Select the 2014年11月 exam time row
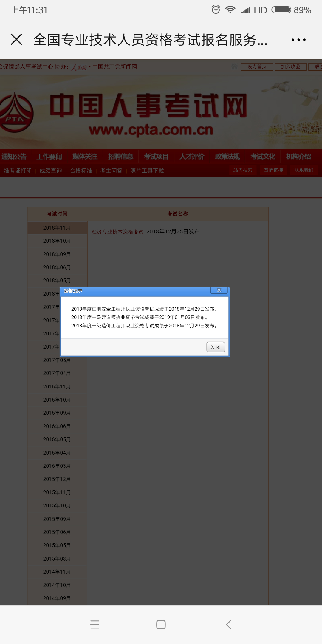The height and width of the screenshot is (644, 322). tap(57, 572)
